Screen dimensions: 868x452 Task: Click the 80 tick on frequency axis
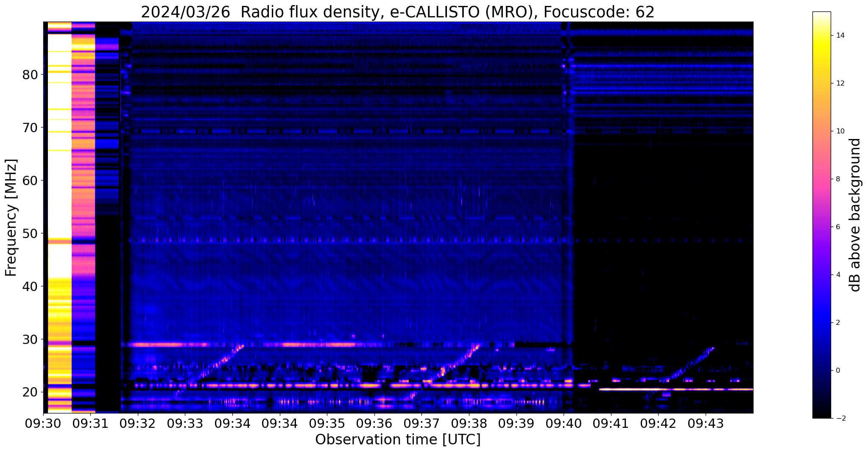pyautogui.click(x=30, y=75)
